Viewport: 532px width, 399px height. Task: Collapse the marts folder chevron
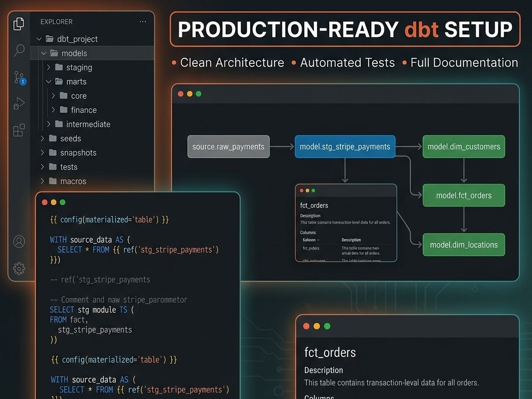48,82
